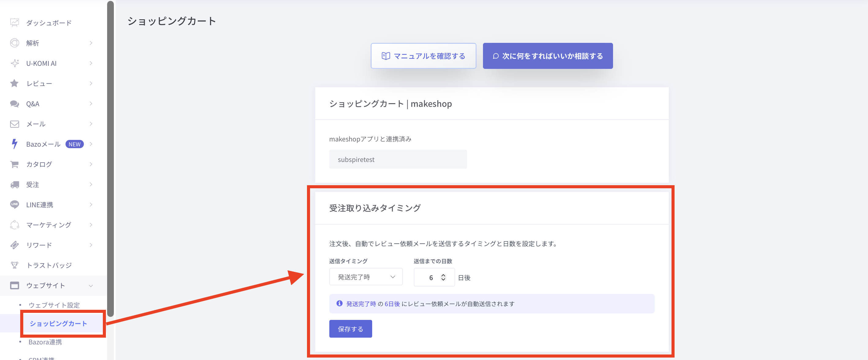Open ウェブサイト設定 submenu item
Screen dimensions: 868x360
click(54, 305)
